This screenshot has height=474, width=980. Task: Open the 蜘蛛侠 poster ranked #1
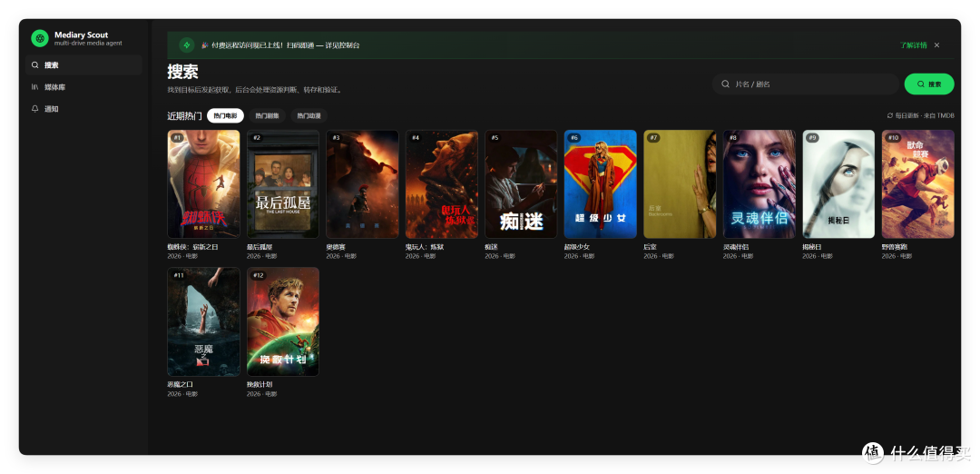coord(204,183)
